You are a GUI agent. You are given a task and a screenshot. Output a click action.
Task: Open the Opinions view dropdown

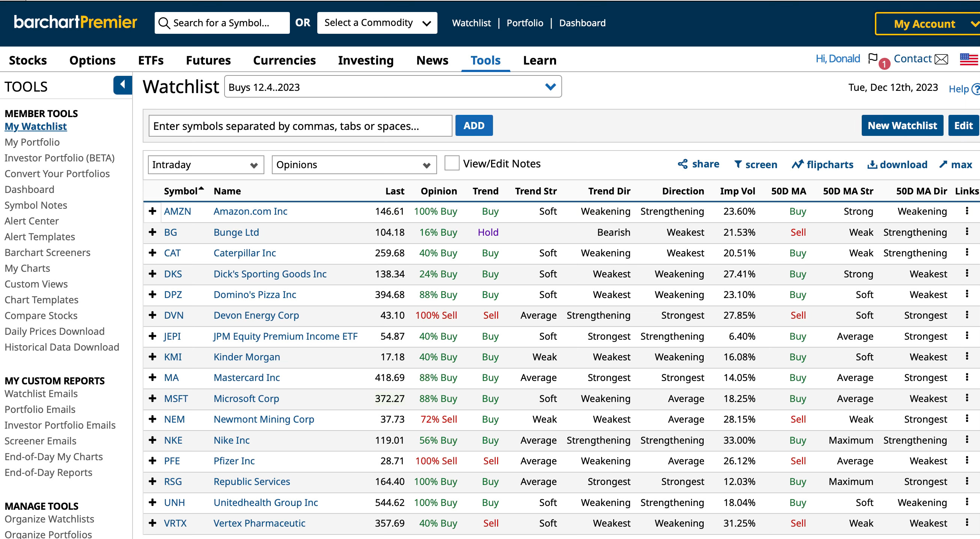pos(354,165)
